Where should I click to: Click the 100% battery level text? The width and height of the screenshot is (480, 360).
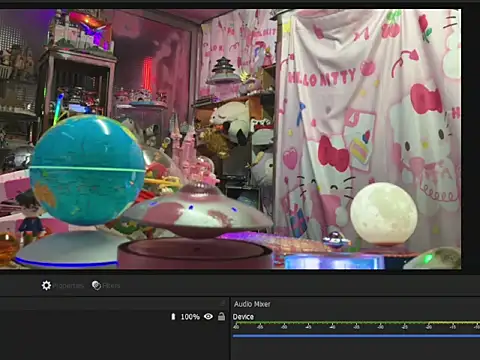coord(190,317)
